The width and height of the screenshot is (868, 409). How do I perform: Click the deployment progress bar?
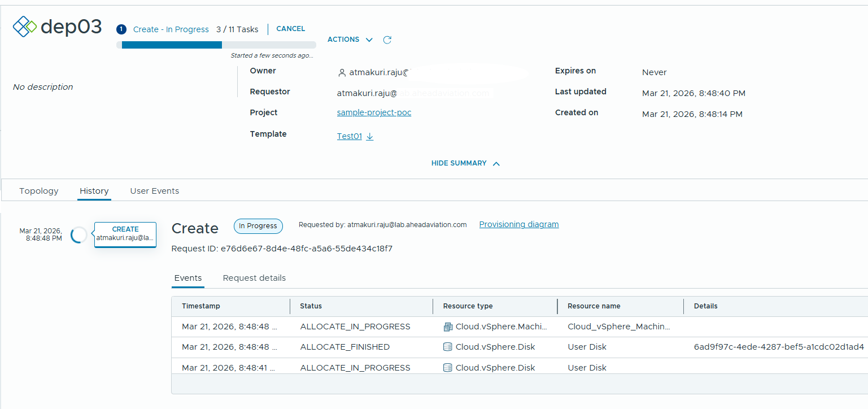(x=216, y=45)
